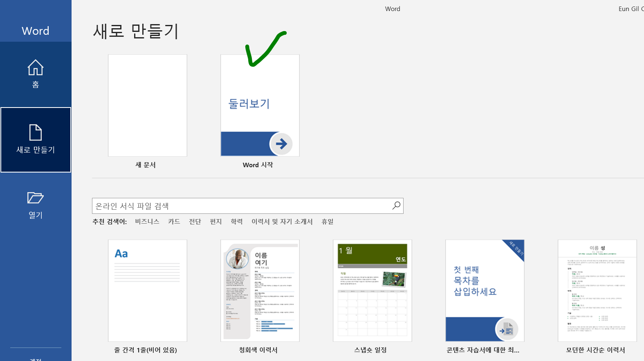Click the 새 문서 label text
Image resolution: width=644 pixels, height=361 pixels.
pos(146,165)
